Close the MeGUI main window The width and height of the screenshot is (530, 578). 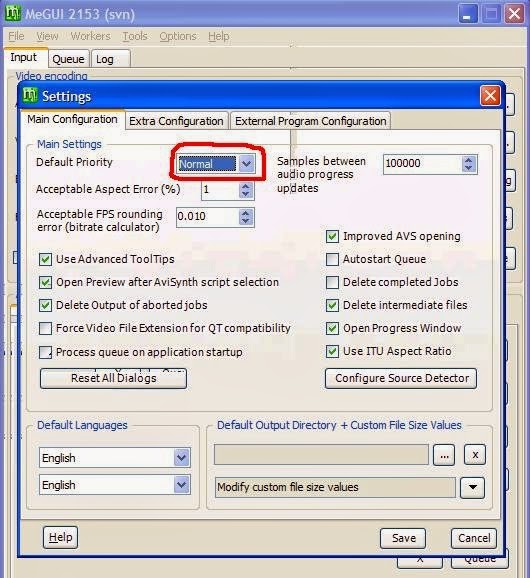[514, 14]
